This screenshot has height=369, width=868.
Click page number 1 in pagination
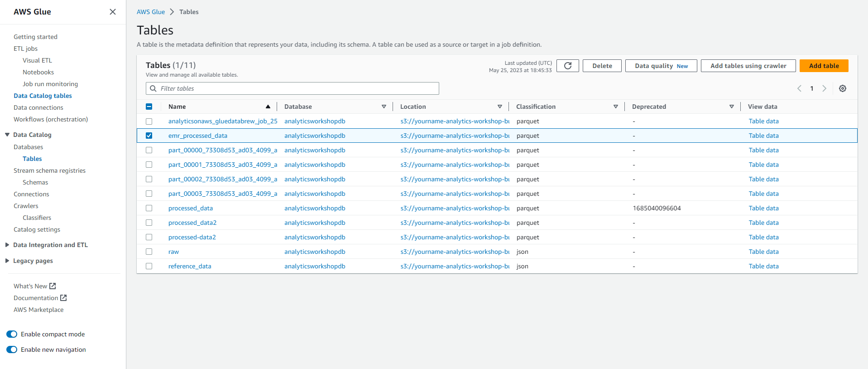[x=812, y=88]
